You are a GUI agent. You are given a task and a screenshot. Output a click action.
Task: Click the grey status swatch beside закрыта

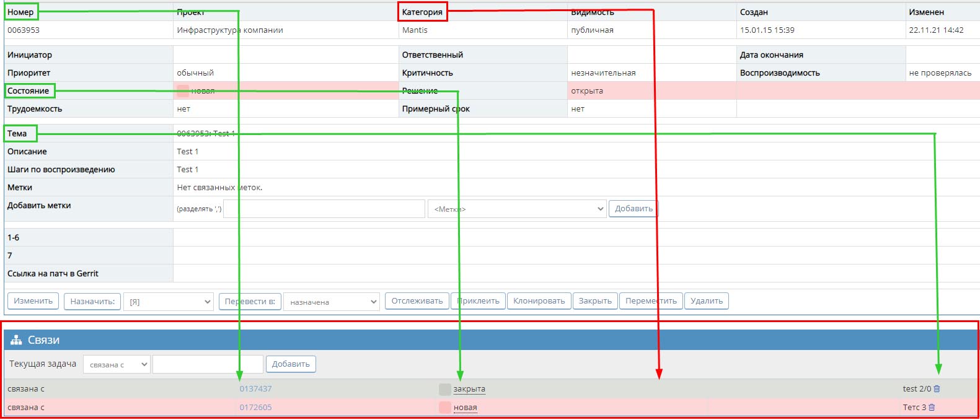coord(444,389)
